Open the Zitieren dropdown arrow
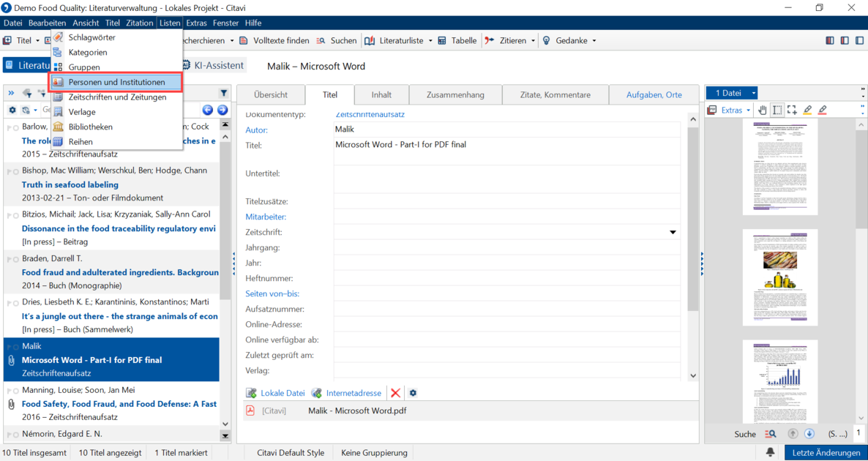This screenshot has width=868, height=461. tap(533, 40)
